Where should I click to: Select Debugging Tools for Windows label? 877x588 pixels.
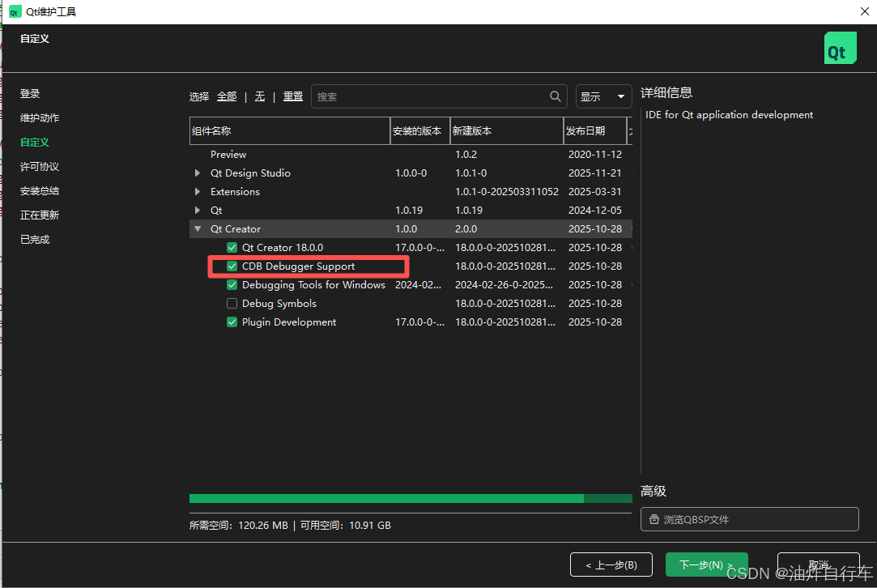click(x=313, y=285)
